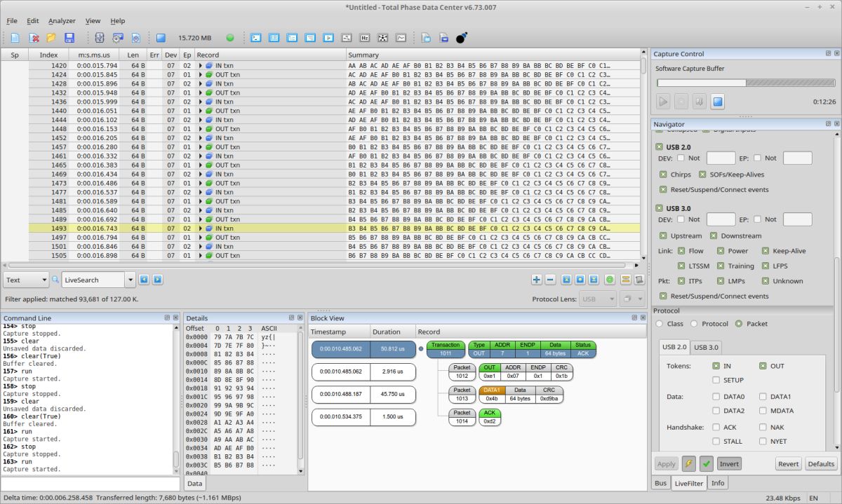Switch to the USB 3.0 tab

[705, 347]
